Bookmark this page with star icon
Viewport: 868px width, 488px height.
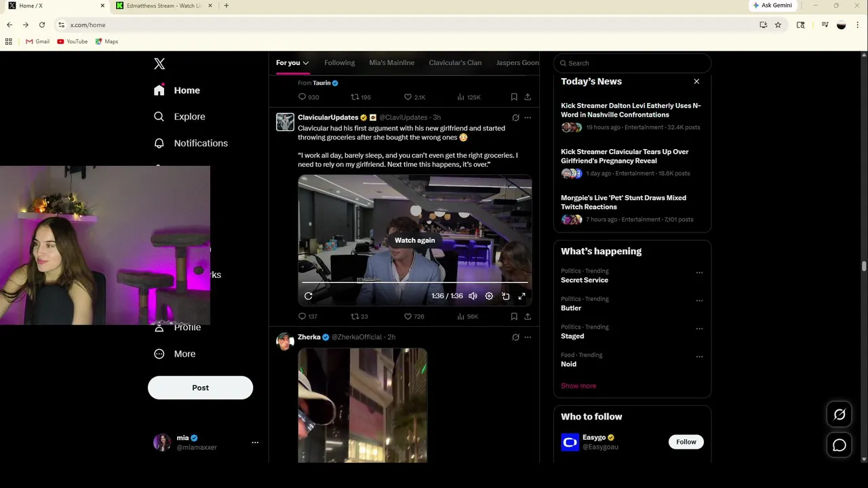coord(778,25)
